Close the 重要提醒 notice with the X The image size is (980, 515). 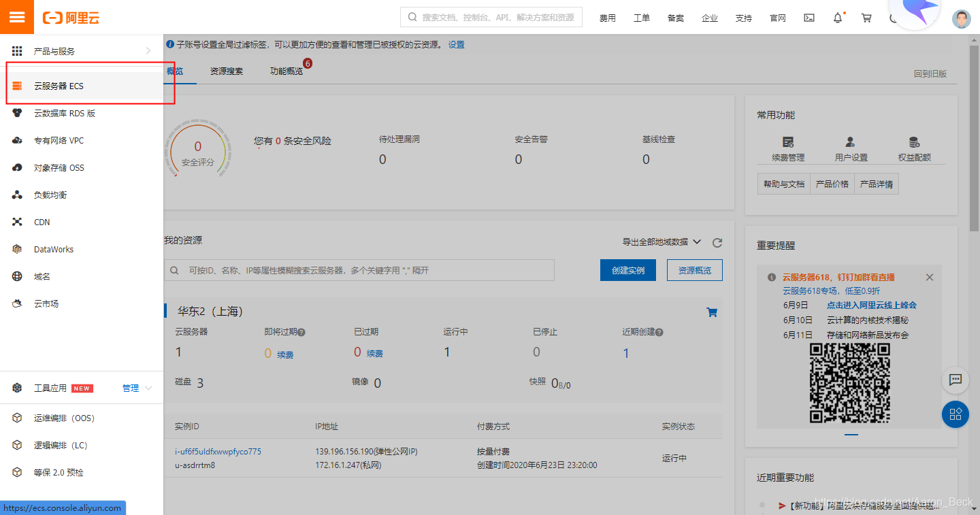tap(930, 277)
